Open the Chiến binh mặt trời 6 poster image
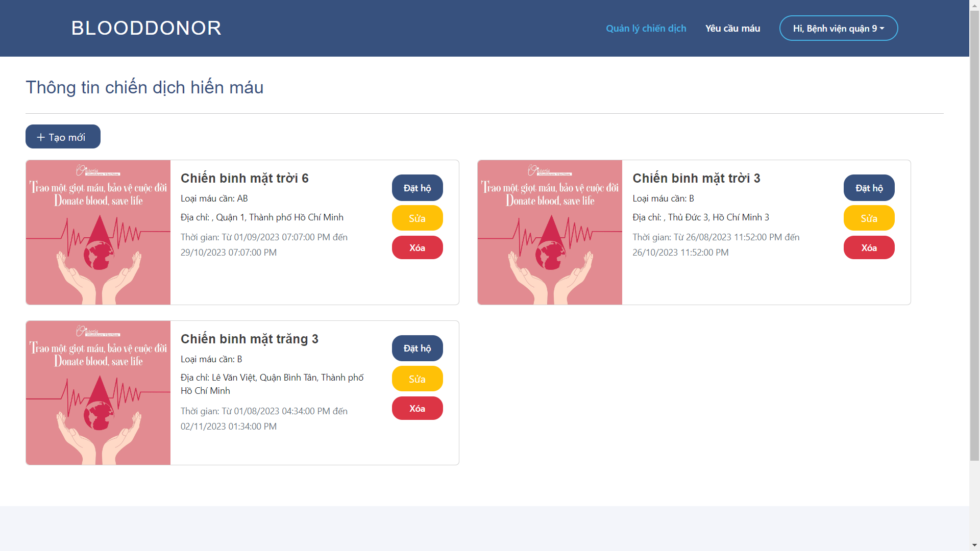980x551 pixels. tap(98, 233)
